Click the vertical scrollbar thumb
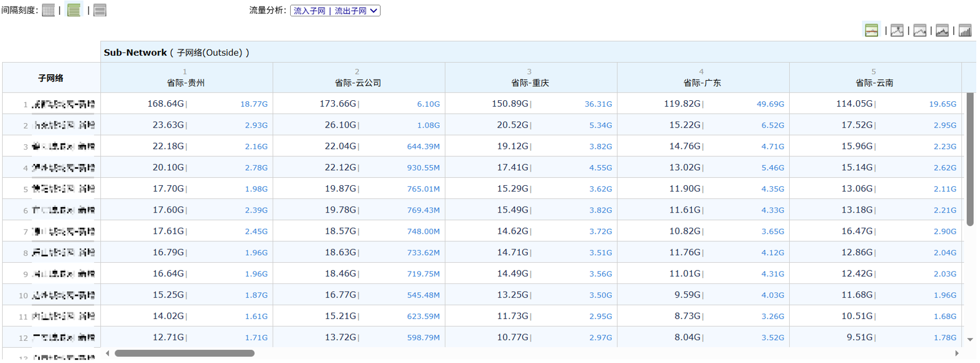The height and width of the screenshot is (363, 980). (x=970, y=159)
